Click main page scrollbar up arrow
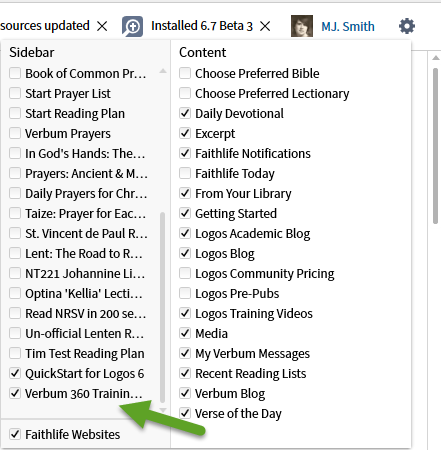Image resolution: width=441 pixels, height=450 pixels. click(436, 58)
